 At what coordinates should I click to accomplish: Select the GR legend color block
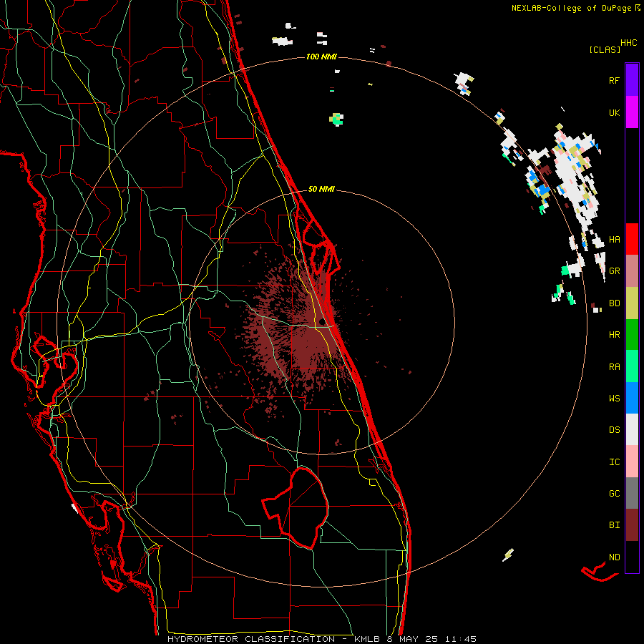632,271
